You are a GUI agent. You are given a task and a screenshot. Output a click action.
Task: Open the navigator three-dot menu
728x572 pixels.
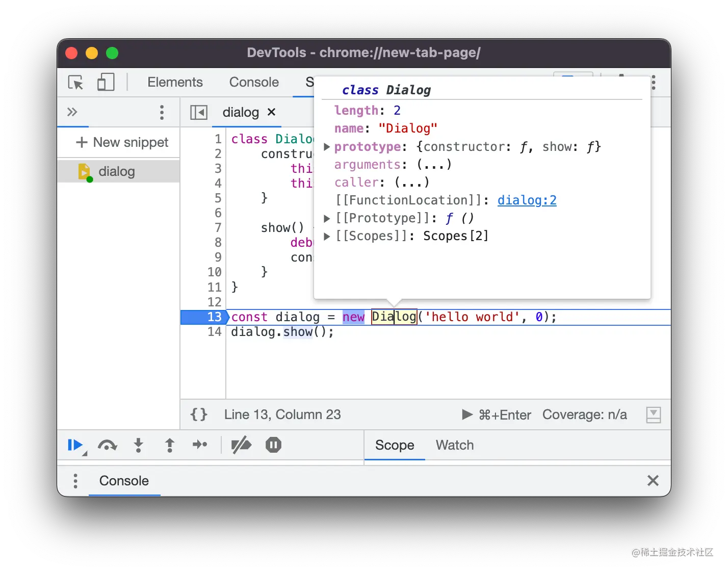[x=162, y=112]
